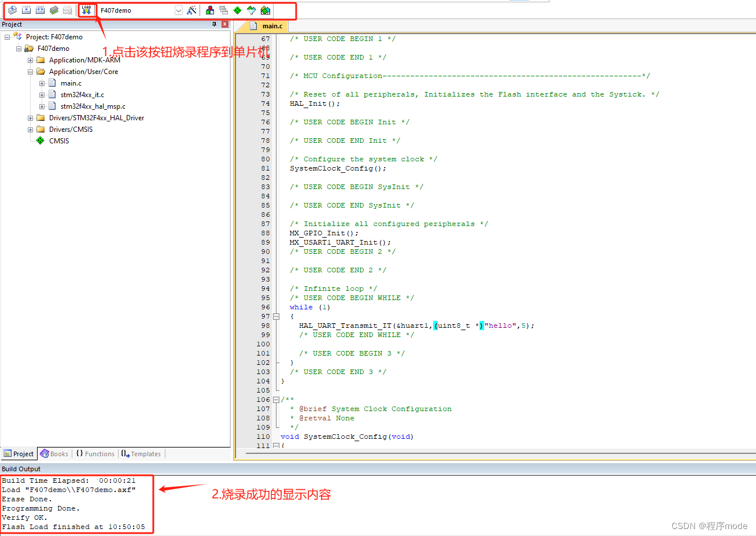Viewport: 756px width, 536px height.
Task: Expand the main.c tree node
Action: point(42,83)
